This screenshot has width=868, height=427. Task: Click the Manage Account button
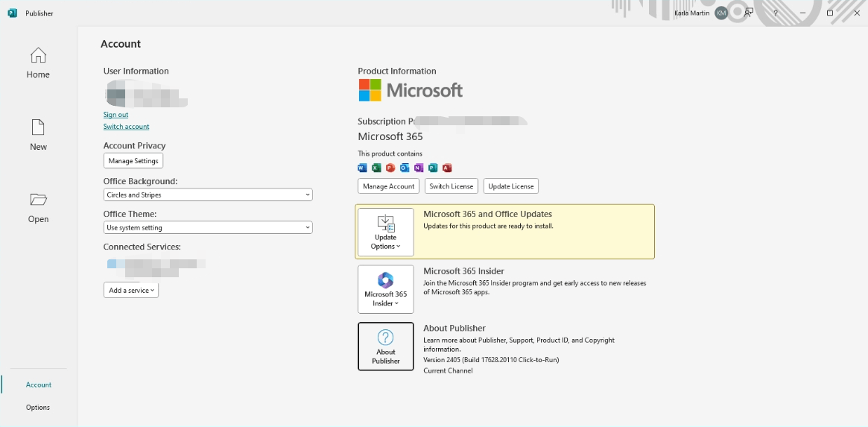[389, 186]
